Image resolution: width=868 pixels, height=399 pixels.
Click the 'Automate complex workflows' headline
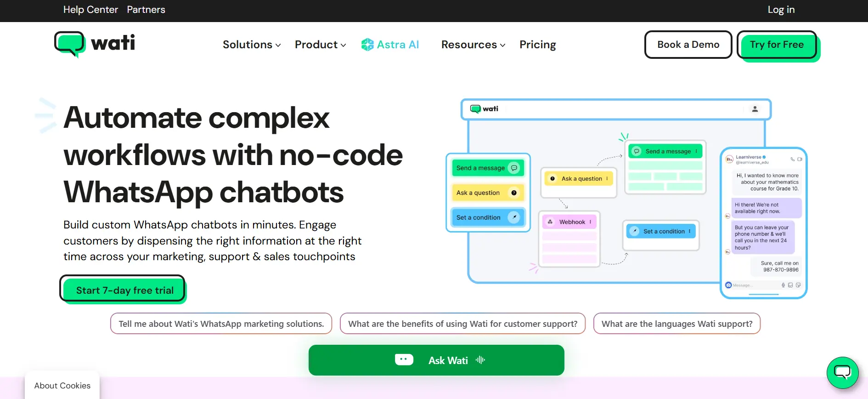coord(233,154)
